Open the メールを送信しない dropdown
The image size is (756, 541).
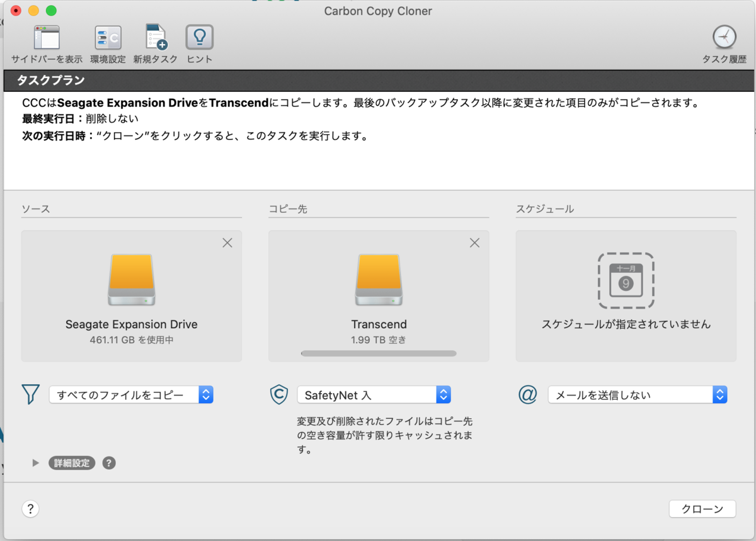tap(638, 395)
